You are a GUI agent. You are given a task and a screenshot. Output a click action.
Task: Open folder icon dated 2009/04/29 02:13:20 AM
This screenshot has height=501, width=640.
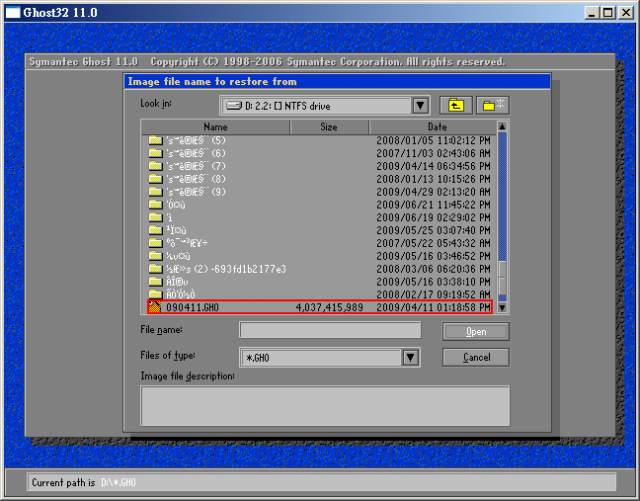point(155,192)
